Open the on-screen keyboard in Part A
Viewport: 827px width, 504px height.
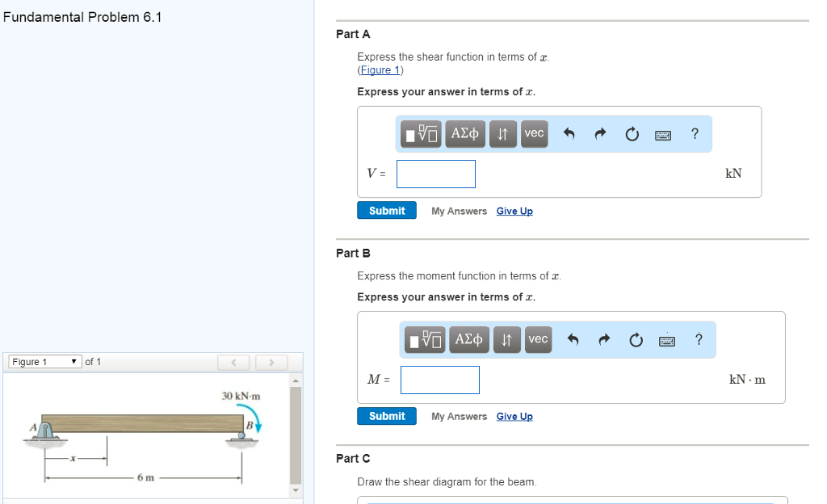click(x=662, y=135)
